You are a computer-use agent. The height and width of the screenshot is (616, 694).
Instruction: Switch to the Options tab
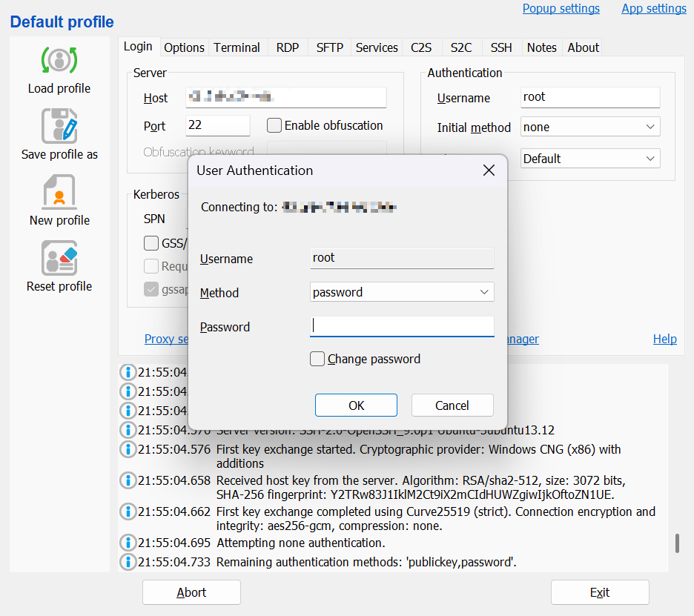(x=184, y=47)
